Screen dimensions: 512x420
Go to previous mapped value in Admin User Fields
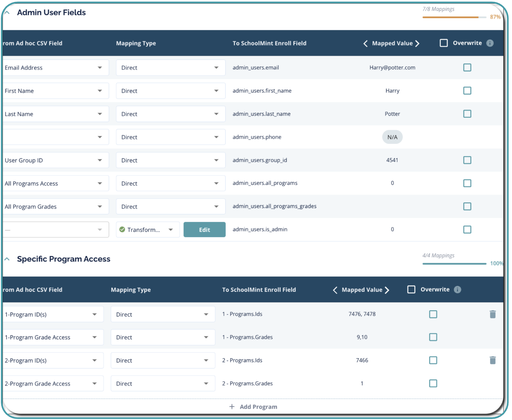(365, 43)
